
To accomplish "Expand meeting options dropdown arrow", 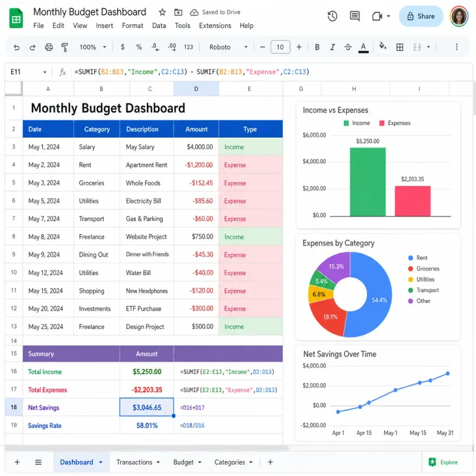I will (389, 16).
